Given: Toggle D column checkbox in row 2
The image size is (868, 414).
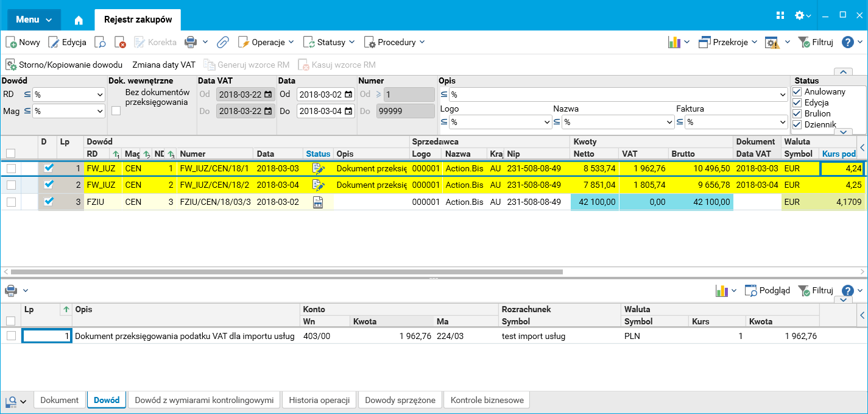Looking at the screenshot, I should coord(49,185).
